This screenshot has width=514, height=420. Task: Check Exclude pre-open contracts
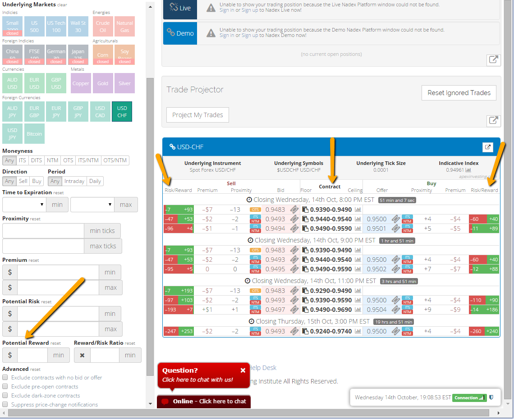(x=5, y=387)
